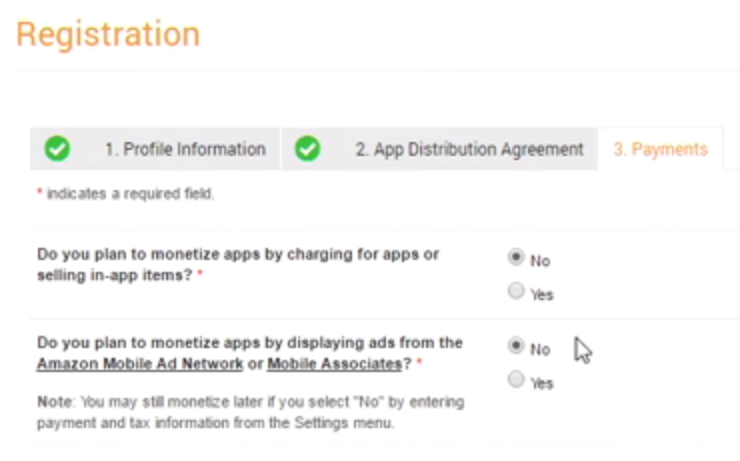Click the green checkmark beside App Distribution Agreement
740x461 pixels.
tap(307, 149)
